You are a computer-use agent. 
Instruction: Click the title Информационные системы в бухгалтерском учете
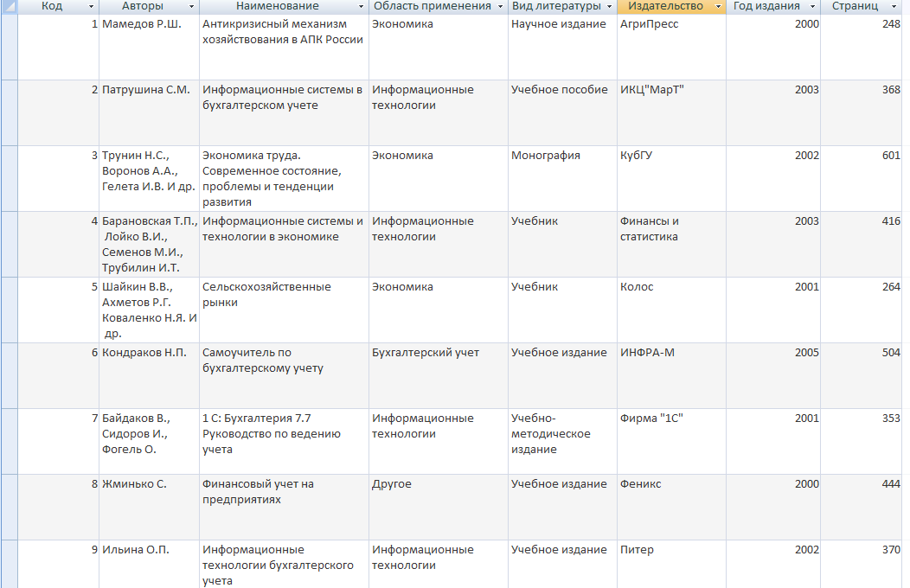(284, 113)
